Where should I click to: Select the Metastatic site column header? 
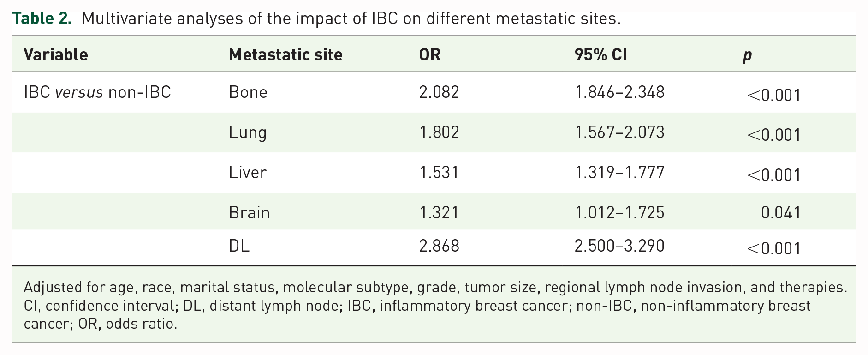coord(285,55)
